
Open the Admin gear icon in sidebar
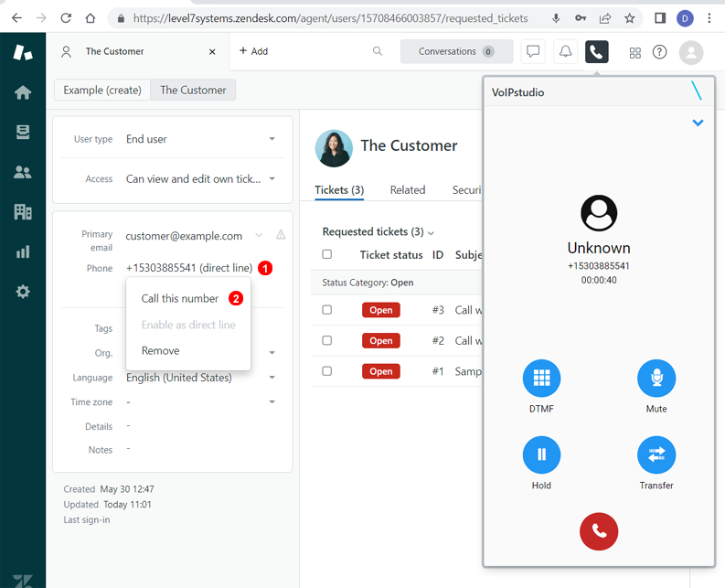point(23,292)
